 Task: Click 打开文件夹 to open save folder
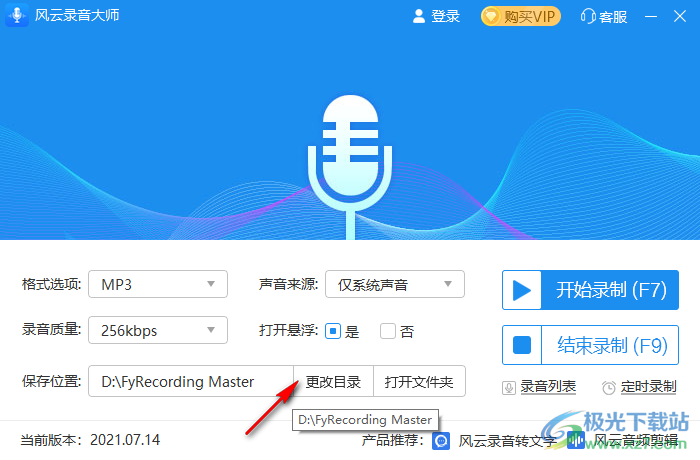(x=419, y=381)
